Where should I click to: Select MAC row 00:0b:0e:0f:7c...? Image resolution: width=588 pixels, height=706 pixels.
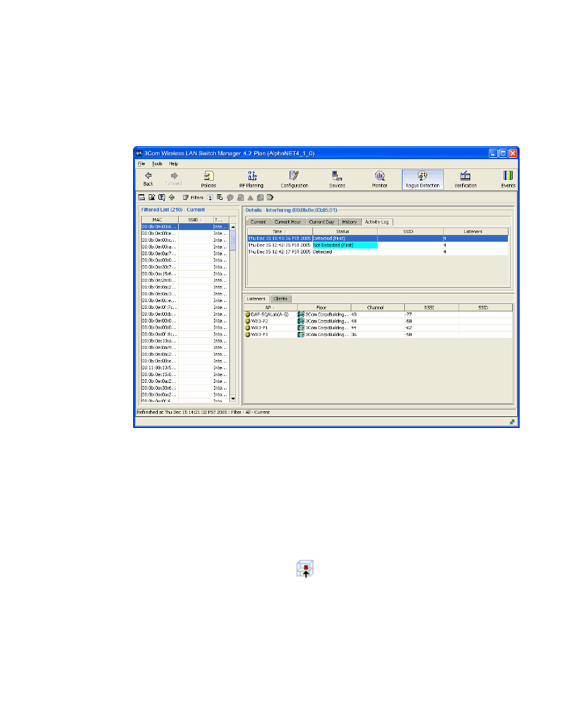(185, 308)
